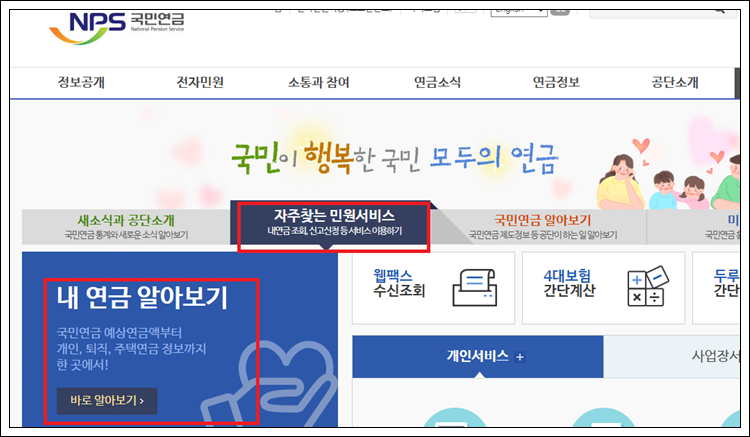Click the fax machine icon
The image size is (750, 437).
[x=474, y=288]
